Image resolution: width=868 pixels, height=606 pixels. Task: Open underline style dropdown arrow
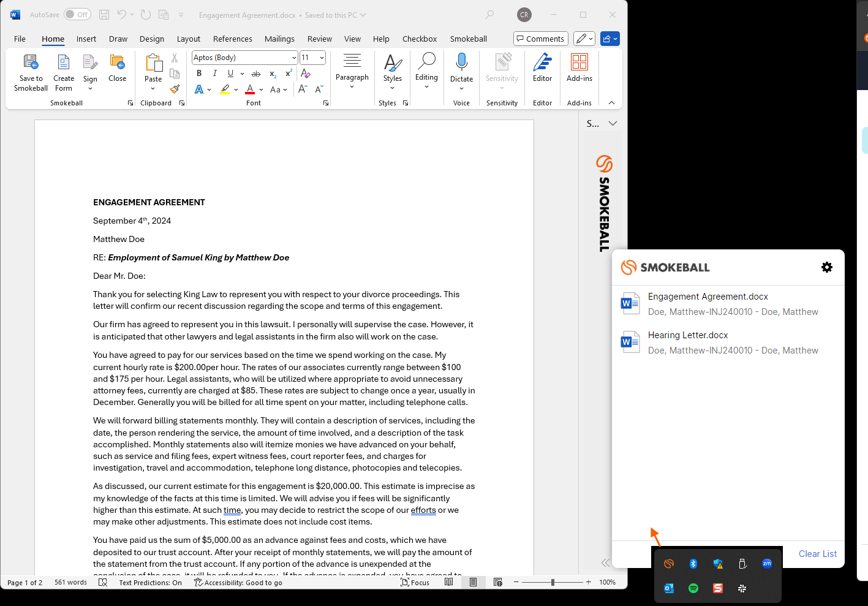tap(242, 74)
